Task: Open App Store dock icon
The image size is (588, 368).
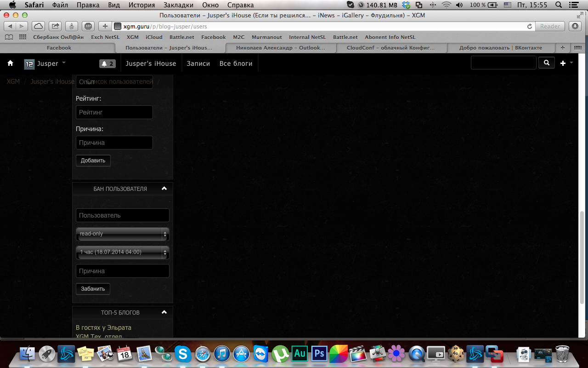Action: tap(241, 354)
